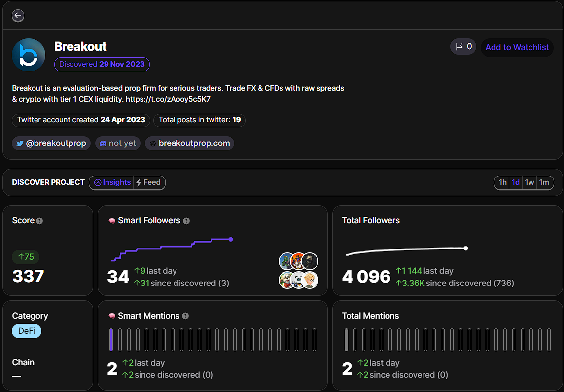Screen dimensions: 564x392
Task: Select the 1m time range
Action: coord(544,183)
